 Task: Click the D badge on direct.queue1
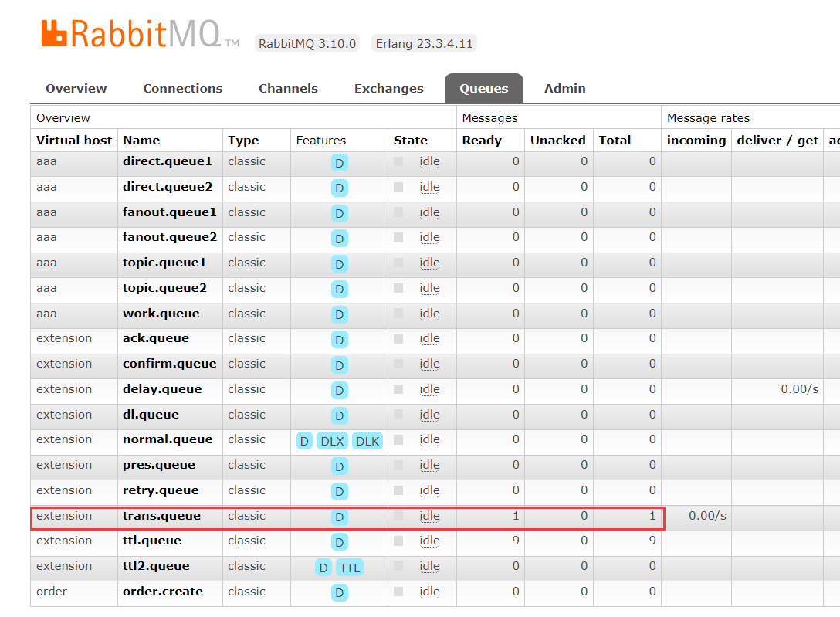tap(339, 163)
